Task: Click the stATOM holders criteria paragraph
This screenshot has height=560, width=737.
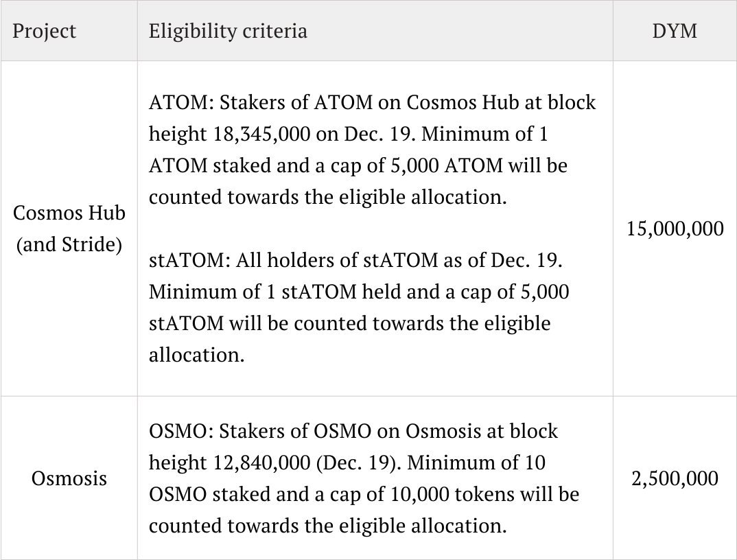Action: (357, 307)
